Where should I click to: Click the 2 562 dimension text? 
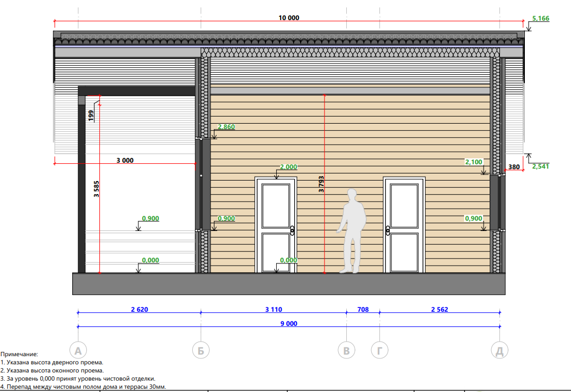439,310
